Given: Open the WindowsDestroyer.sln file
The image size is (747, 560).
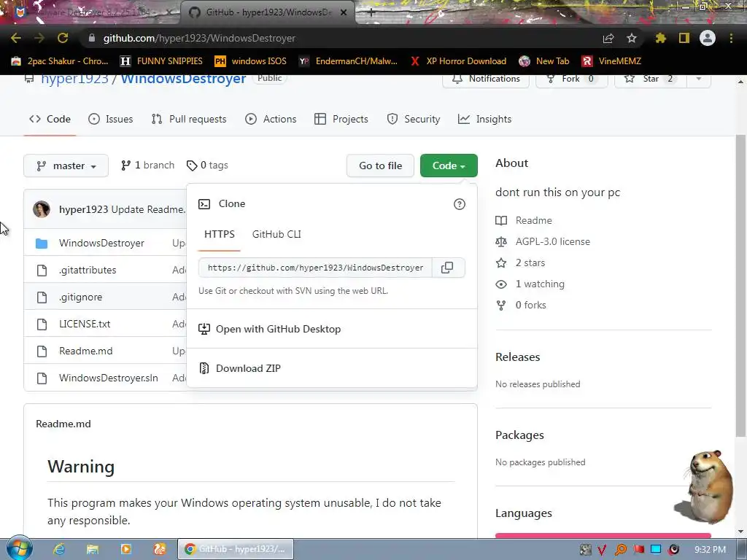Looking at the screenshot, I should 109,378.
